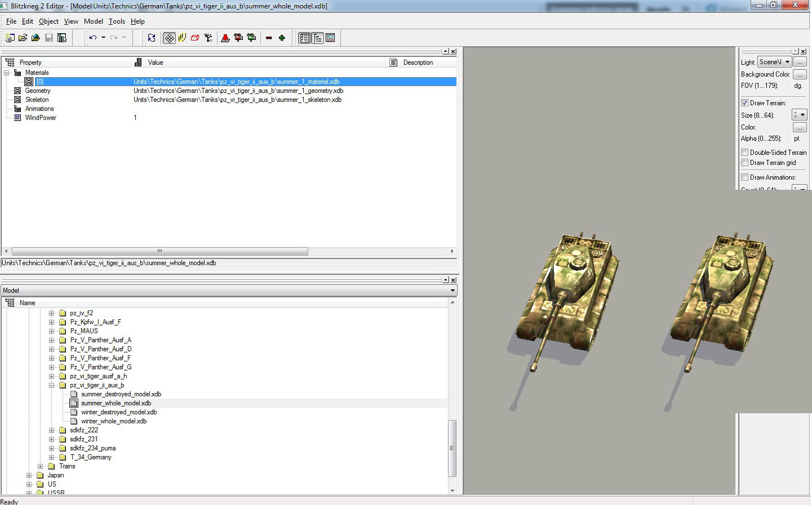Enable Draw Animations checkbox

(x=744, y=177)
